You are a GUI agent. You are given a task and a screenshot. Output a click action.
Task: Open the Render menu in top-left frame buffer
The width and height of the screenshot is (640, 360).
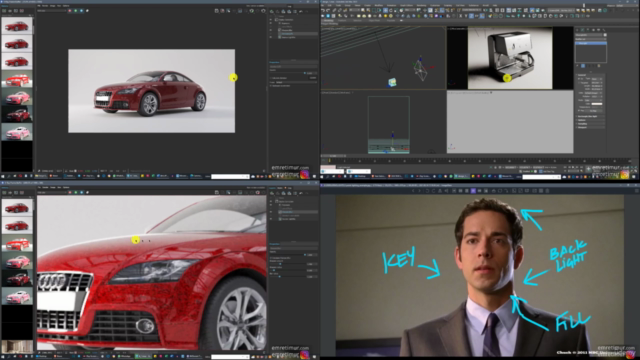[45, 6]
